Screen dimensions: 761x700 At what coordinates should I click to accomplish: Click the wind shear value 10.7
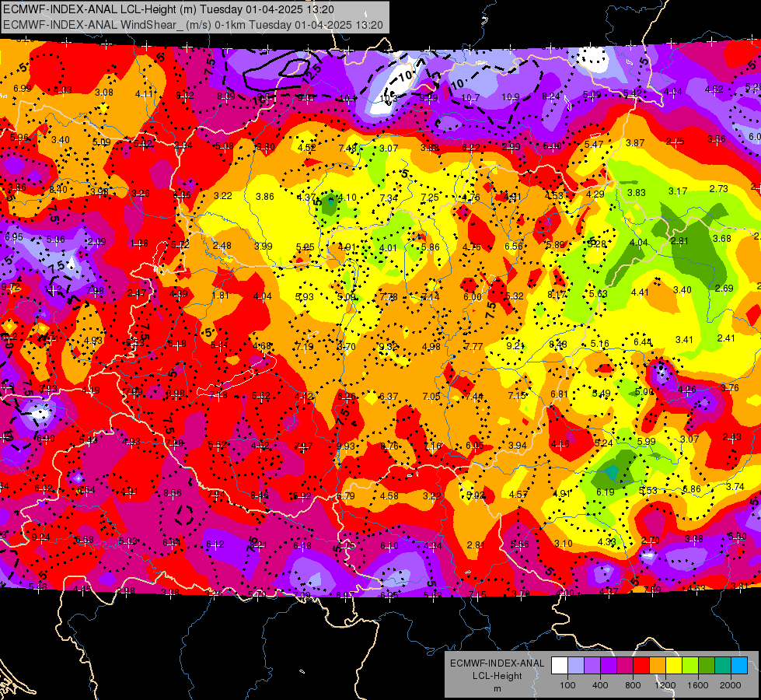[x=470, y=98]
